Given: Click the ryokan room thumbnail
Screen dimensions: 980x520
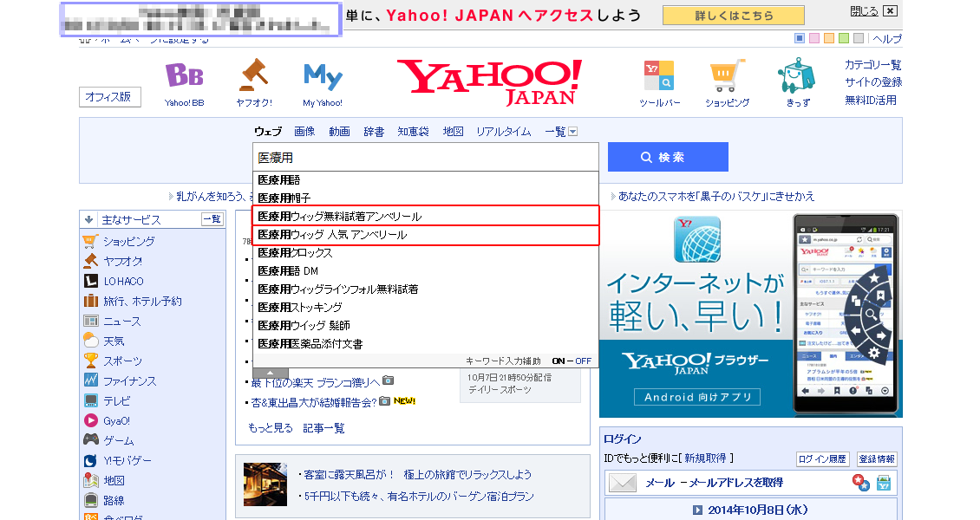Looking at the screenshot, I should [x=265, y=484].
